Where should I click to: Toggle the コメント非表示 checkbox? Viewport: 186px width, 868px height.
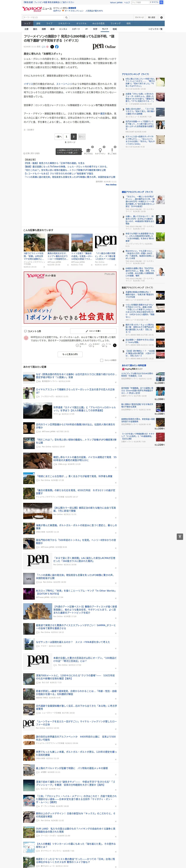[x=102, y=360]
